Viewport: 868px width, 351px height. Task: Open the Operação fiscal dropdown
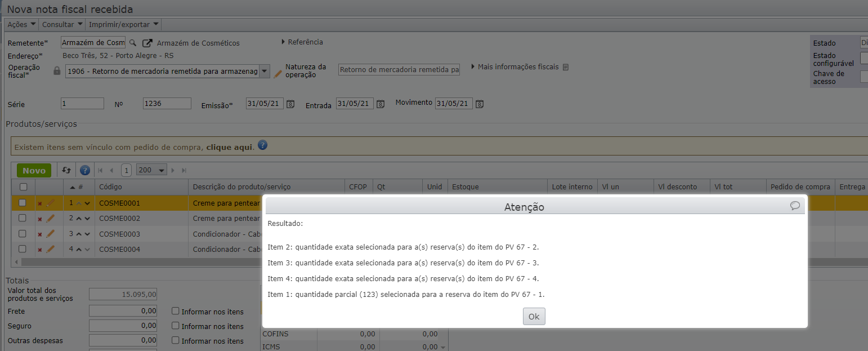click(264, 72)
